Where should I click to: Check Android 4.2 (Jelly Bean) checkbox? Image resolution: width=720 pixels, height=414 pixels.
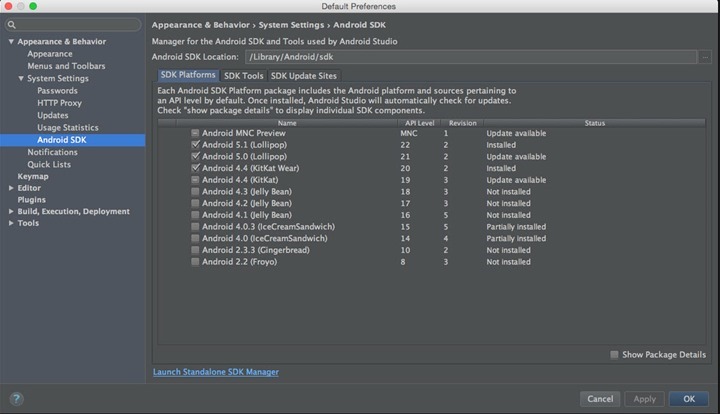195,203
